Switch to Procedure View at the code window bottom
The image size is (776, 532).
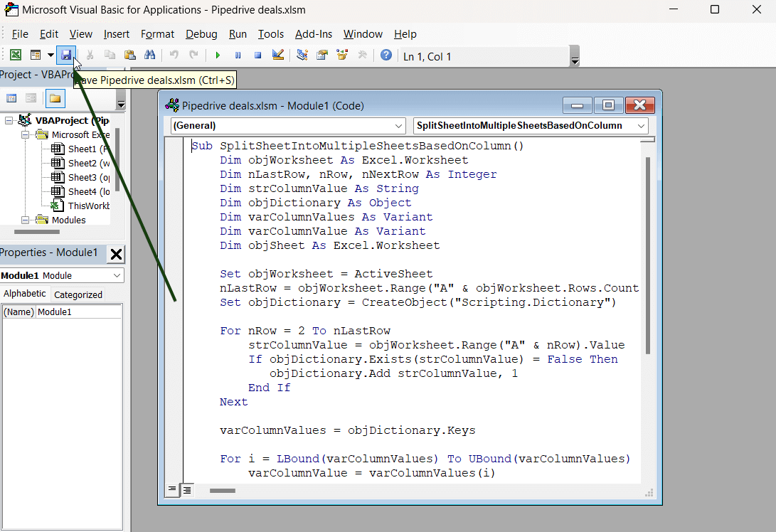(x=172, y=489)
